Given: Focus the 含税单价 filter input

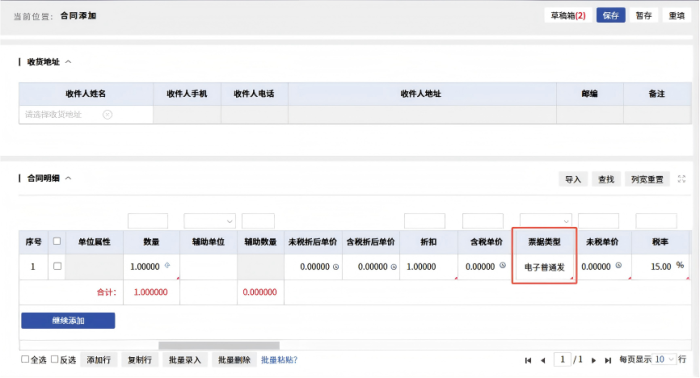Looking at the screenshot, I should tap(483, 221).
